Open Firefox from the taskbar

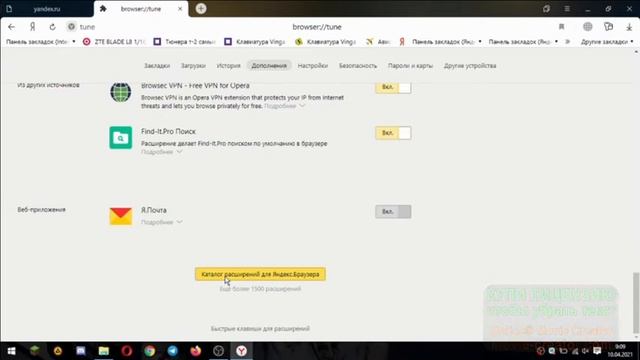[x=196, y=351]
